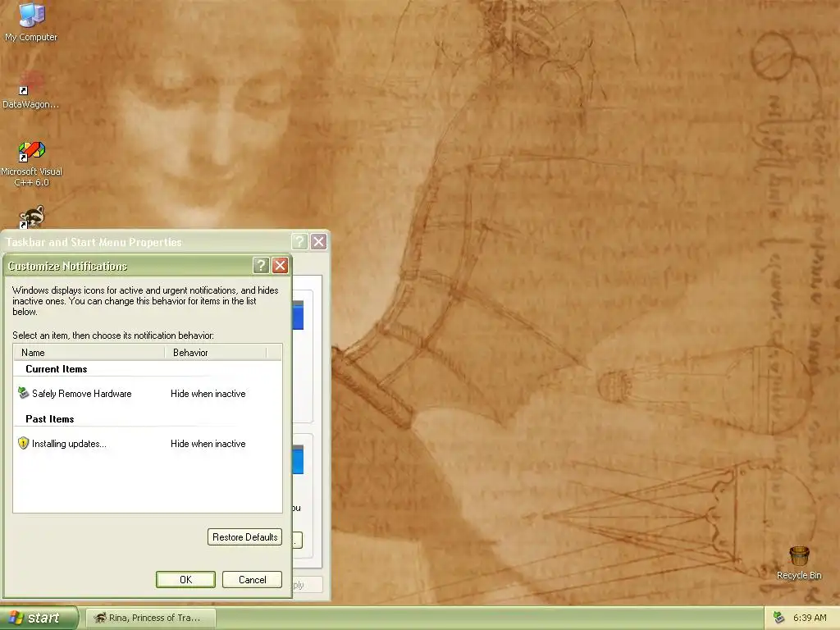The width and height of the screenshot is (840, 630).
Task: Click the Current Items group heading
Action: pos(57,368)
